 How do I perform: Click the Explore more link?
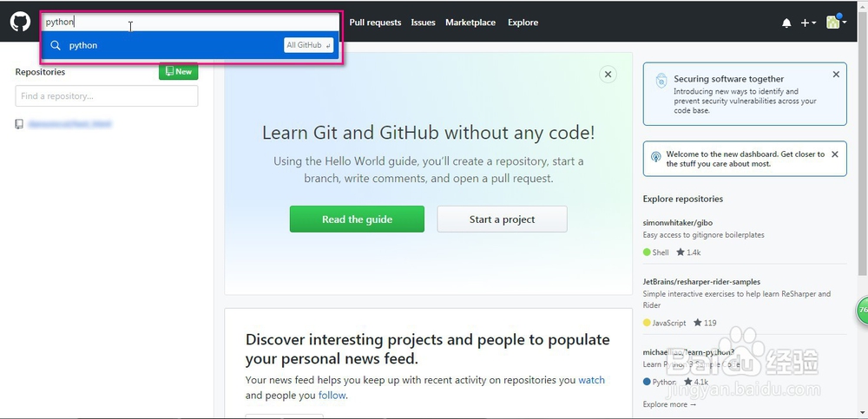(669, 404)
